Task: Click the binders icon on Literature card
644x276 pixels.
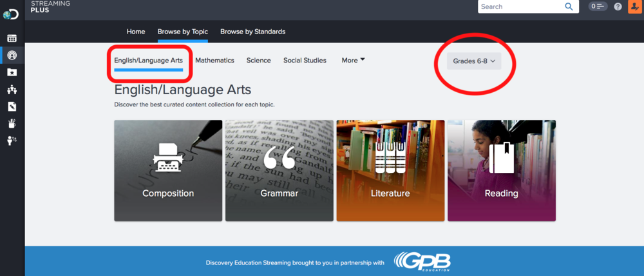Action: coord(390,157)
